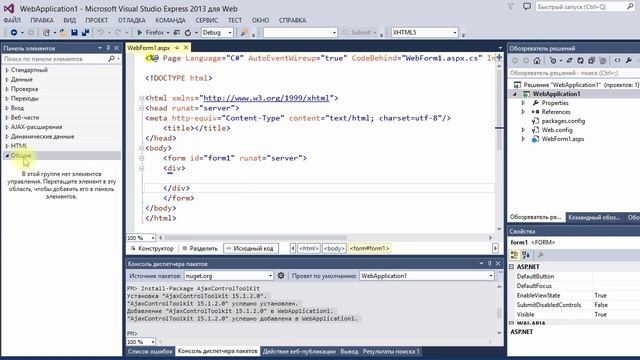
Task: Click the feedback chat icon in title bar
Action: 527,7
